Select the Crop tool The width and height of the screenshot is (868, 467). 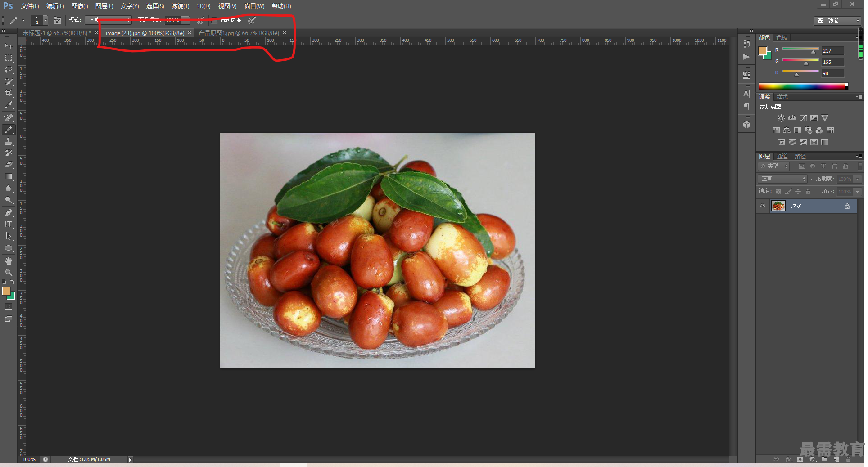[9, 93]
